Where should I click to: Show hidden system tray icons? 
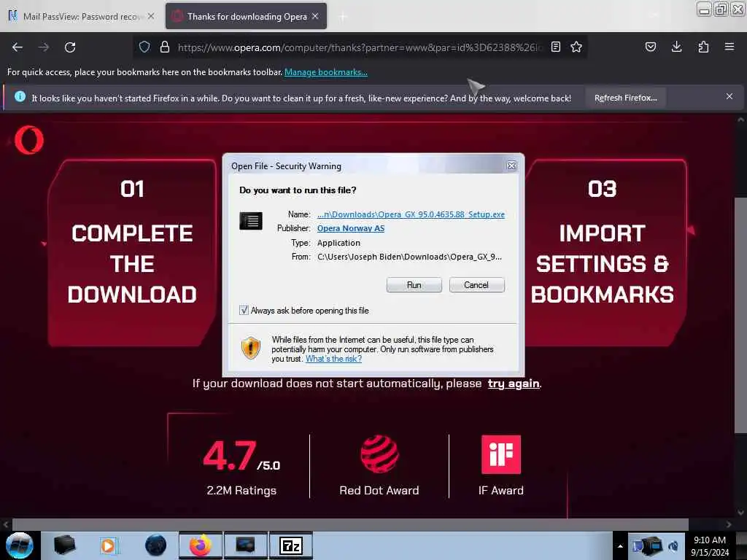[620, 546]
